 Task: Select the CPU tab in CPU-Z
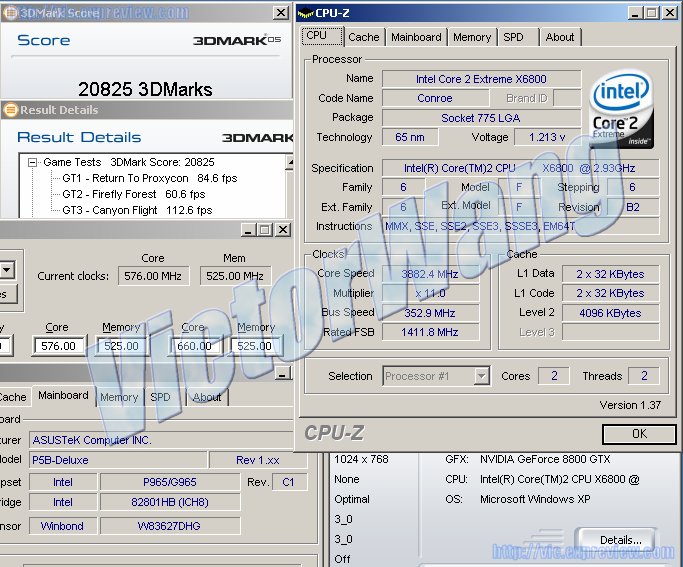tap(321, 36)
